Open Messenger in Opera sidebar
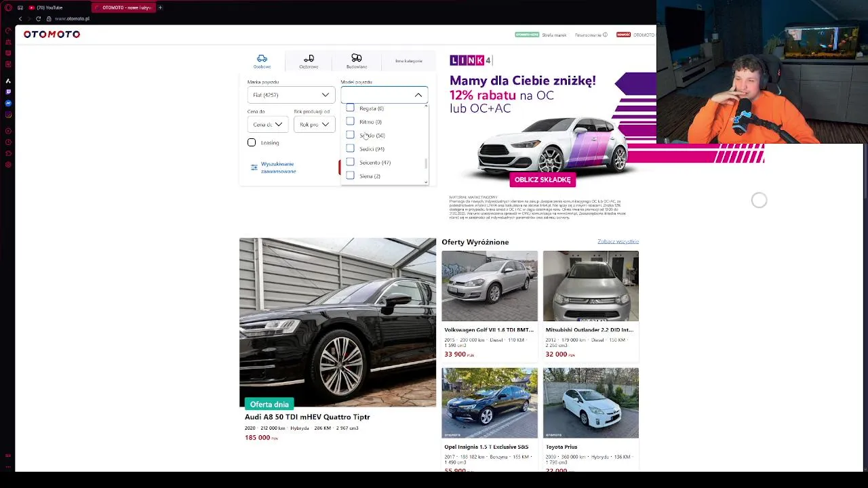 point(8,103)
